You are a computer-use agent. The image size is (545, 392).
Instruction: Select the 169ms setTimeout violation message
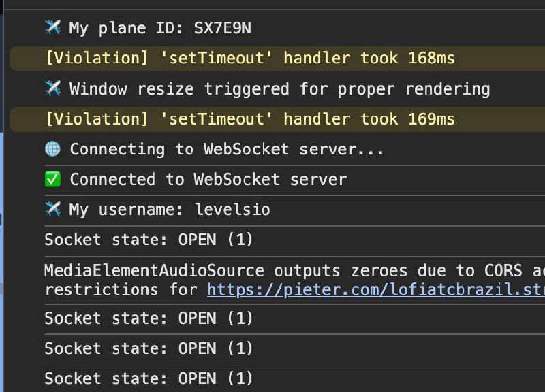250,119
